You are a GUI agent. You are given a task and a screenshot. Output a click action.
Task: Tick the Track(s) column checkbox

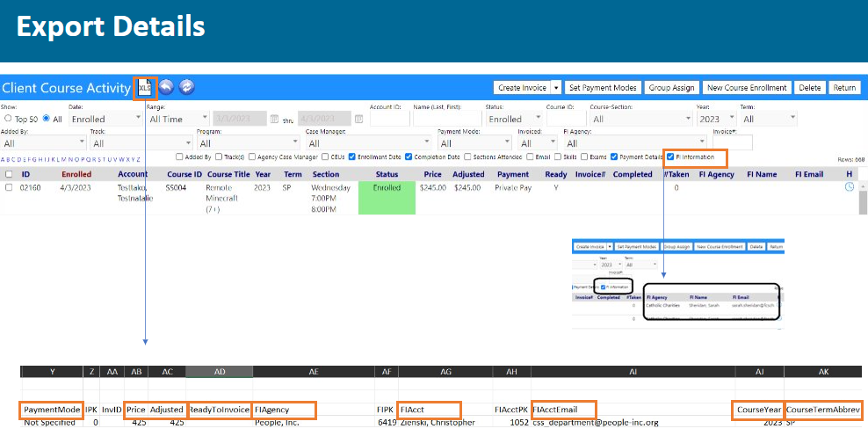click(219, 156)
